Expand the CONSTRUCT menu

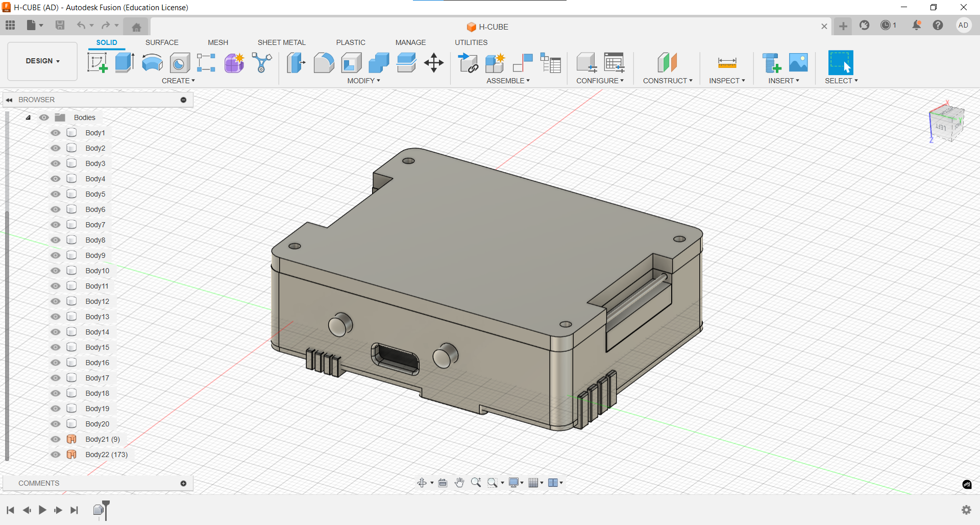(x=668, y=81)
